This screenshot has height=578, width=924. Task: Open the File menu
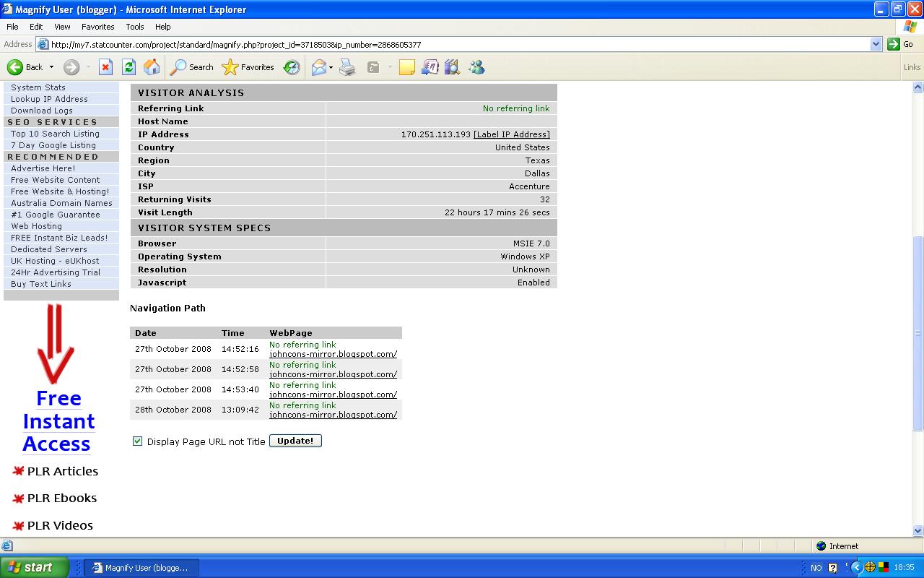[x=12, y=27]
